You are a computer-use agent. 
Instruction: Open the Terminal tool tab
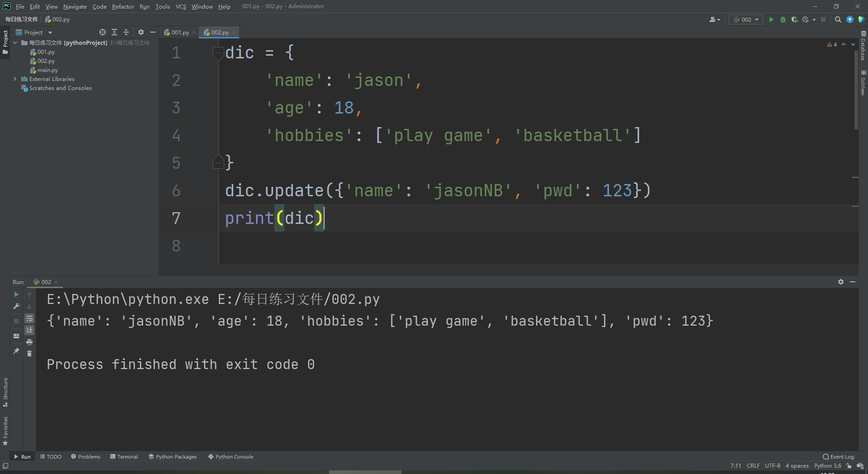tap(124, 457)
